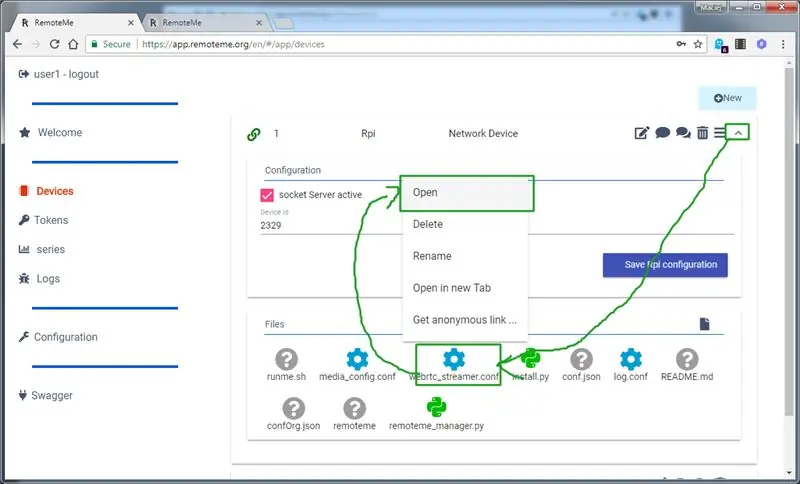Select the confOrg.json file icon
Screen dimensions: 800x484
(x=293, y=408)
